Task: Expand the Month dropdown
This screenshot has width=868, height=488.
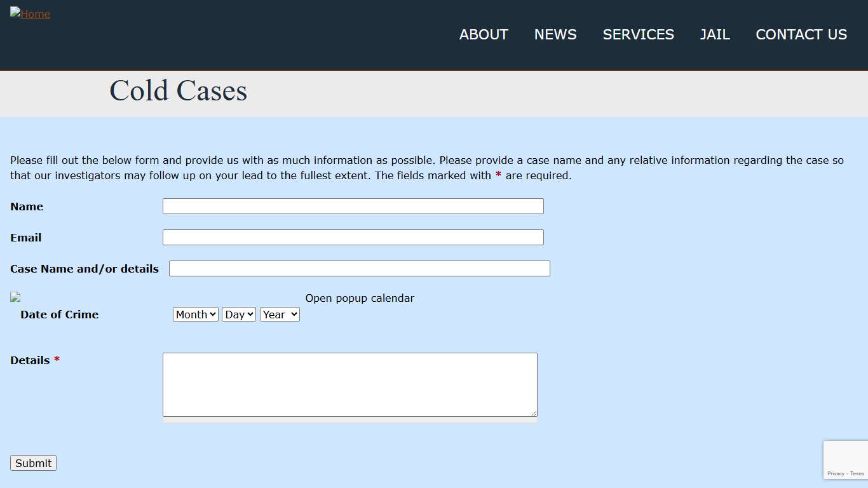Action: [x=195, y=315]
